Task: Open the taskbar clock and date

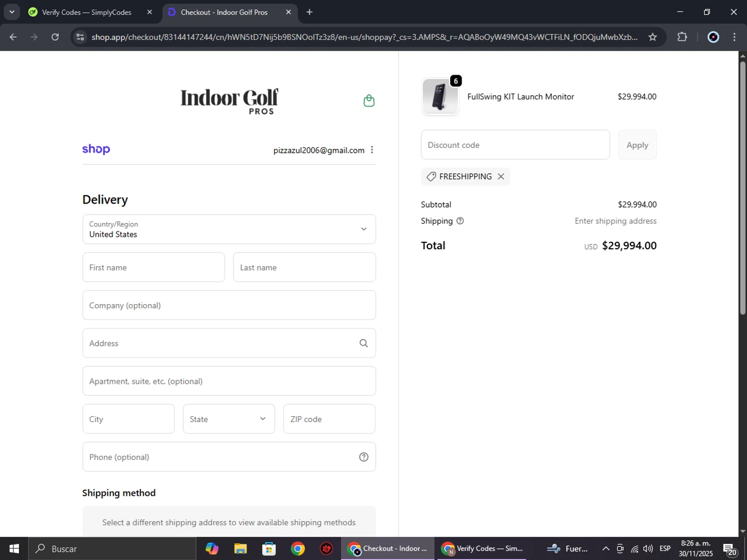Action: (x=696, y=549)
